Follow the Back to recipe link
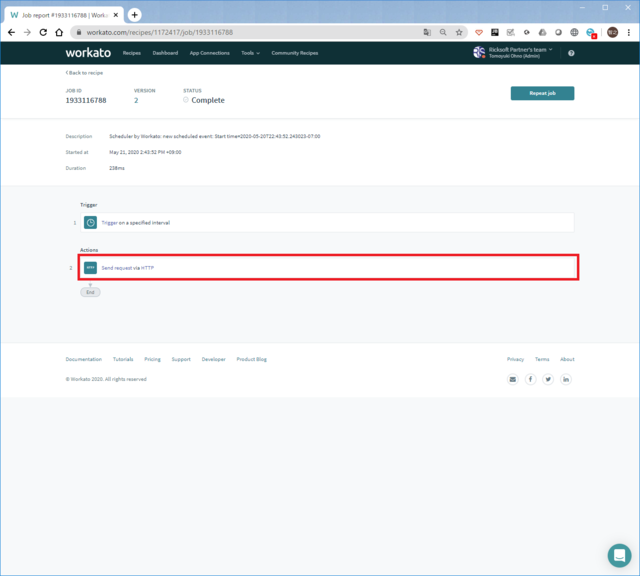640x576 pixels. (85, 73)
